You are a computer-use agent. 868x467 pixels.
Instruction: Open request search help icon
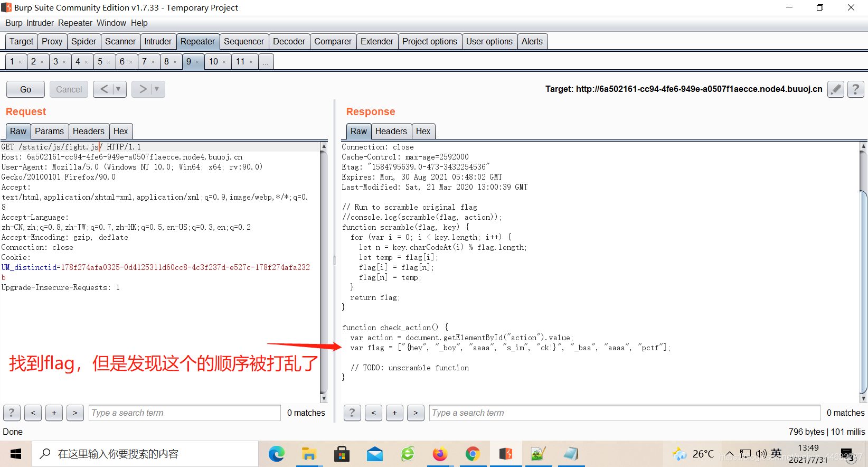[12, 413]
